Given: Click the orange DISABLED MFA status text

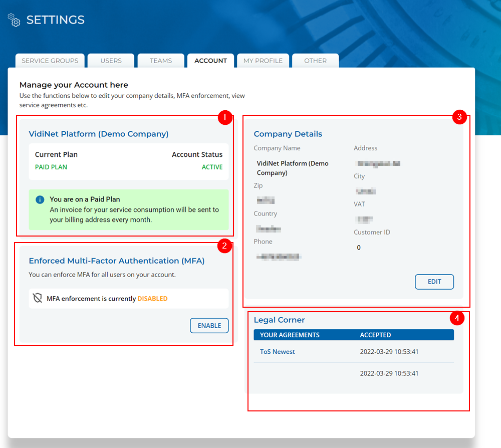Looking at the screenshot, I should point(152,299).
